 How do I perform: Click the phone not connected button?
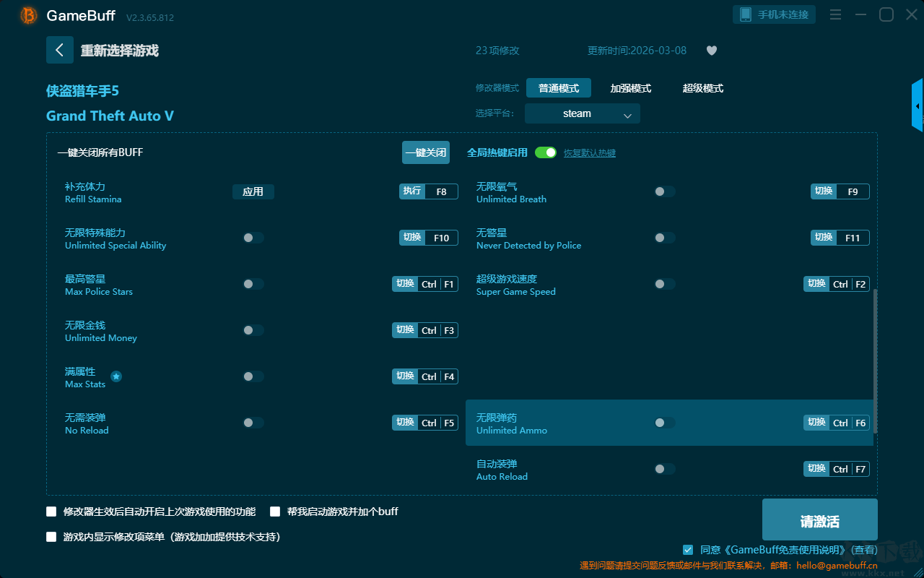click(x=775, y=14)
